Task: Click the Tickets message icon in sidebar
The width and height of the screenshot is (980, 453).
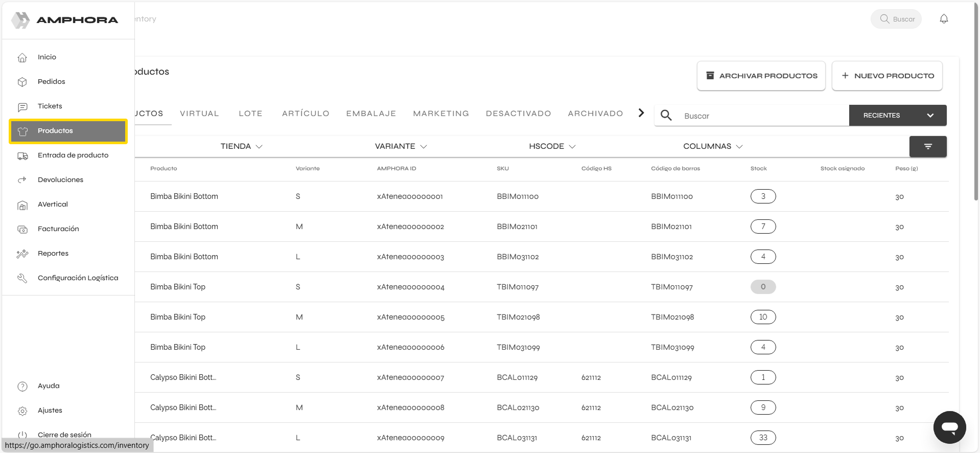Action: 22,107
